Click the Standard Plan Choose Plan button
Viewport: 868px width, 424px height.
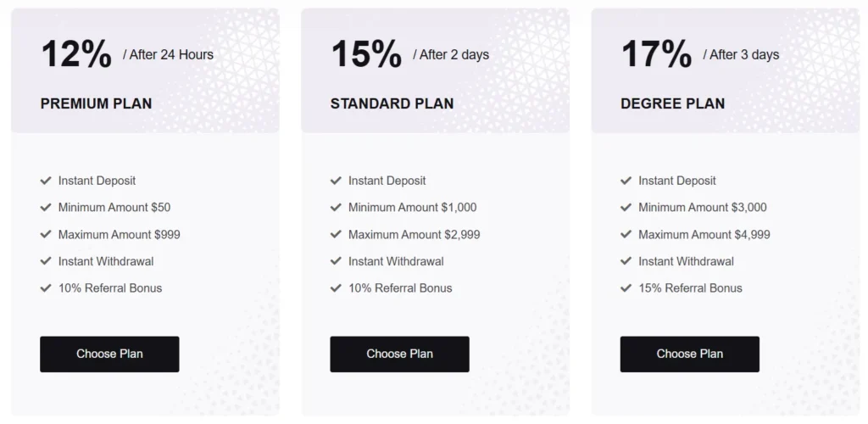pos(399,354)
